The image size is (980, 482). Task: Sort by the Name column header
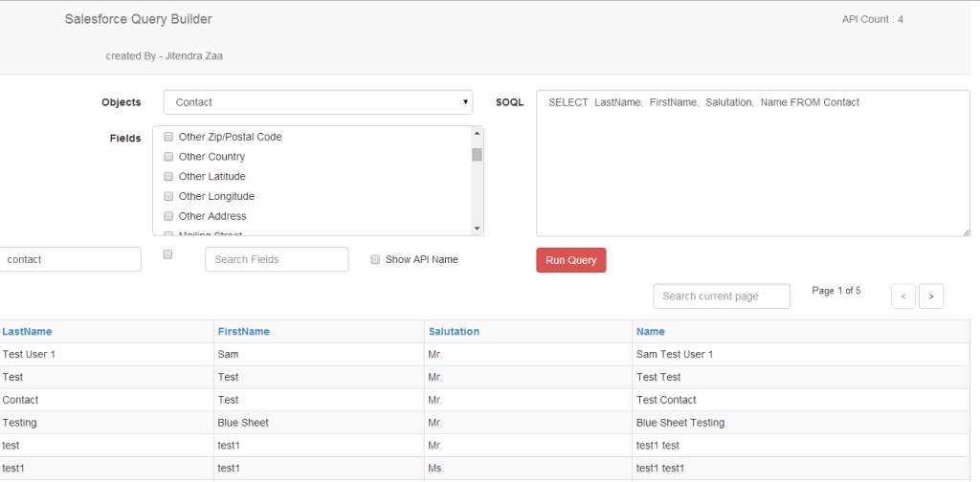651,332
